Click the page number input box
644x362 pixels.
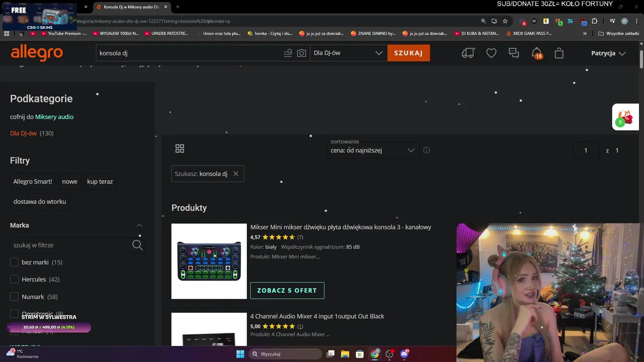(586, 150)
